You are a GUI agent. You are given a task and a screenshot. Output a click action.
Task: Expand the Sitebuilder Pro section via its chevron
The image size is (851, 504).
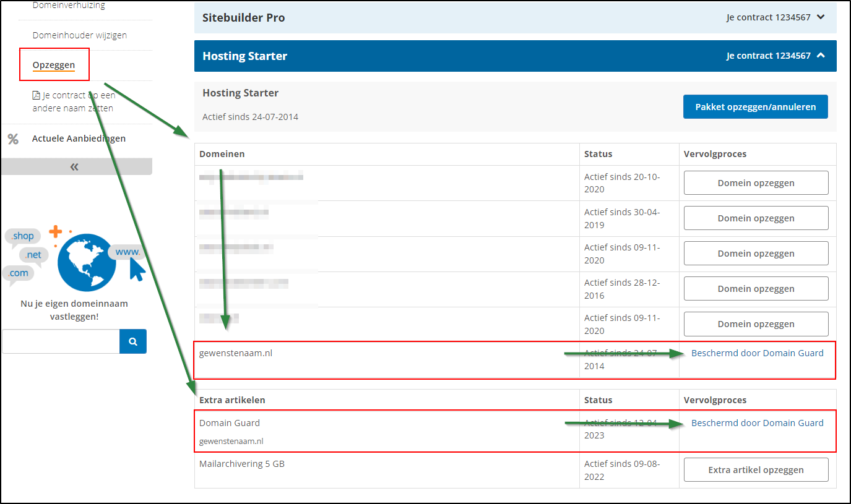click(x=821, y=17)
